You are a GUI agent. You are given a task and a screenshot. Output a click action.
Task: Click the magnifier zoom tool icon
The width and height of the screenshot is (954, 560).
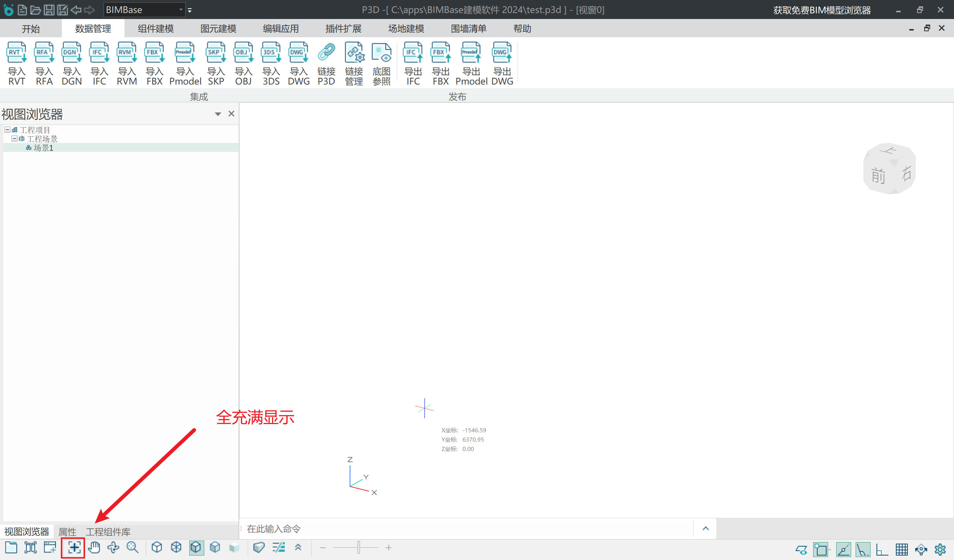(x=133, y=547)
